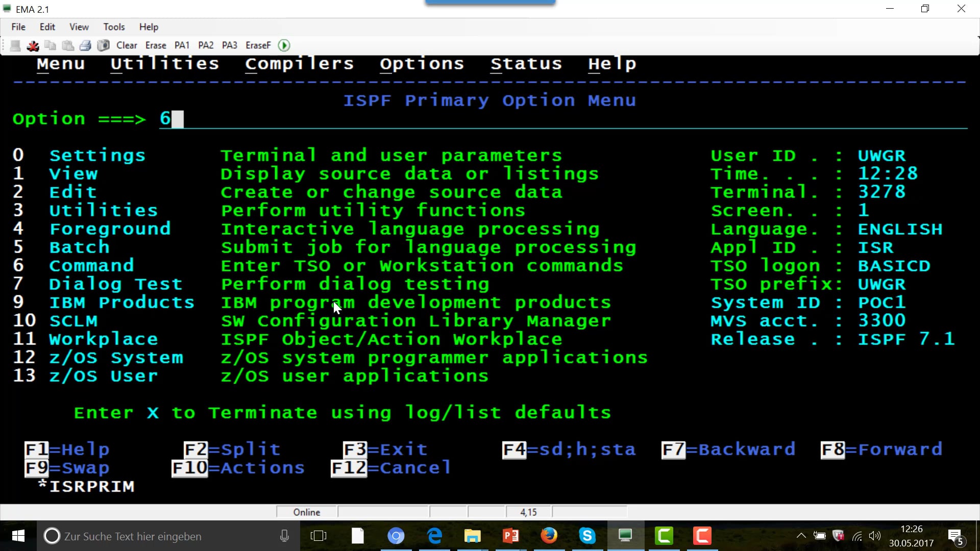
Task: Click the Clear toolbar command
Action: click(126, 45)
